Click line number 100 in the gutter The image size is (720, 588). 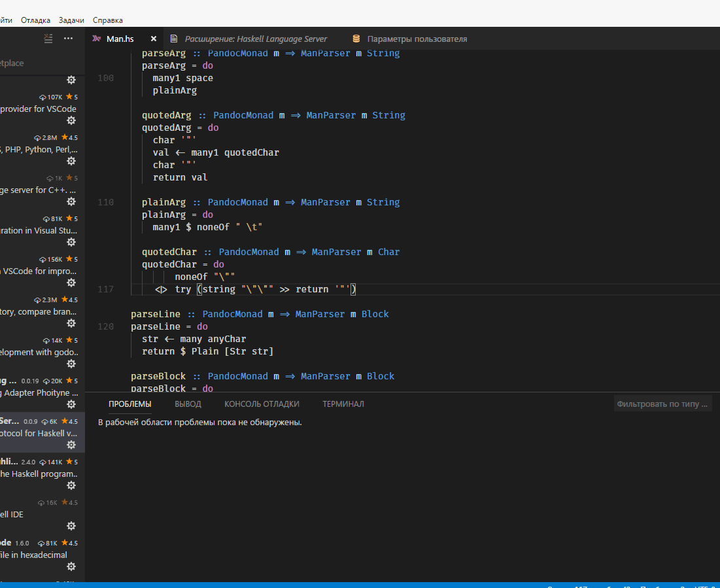coord(105,78)
